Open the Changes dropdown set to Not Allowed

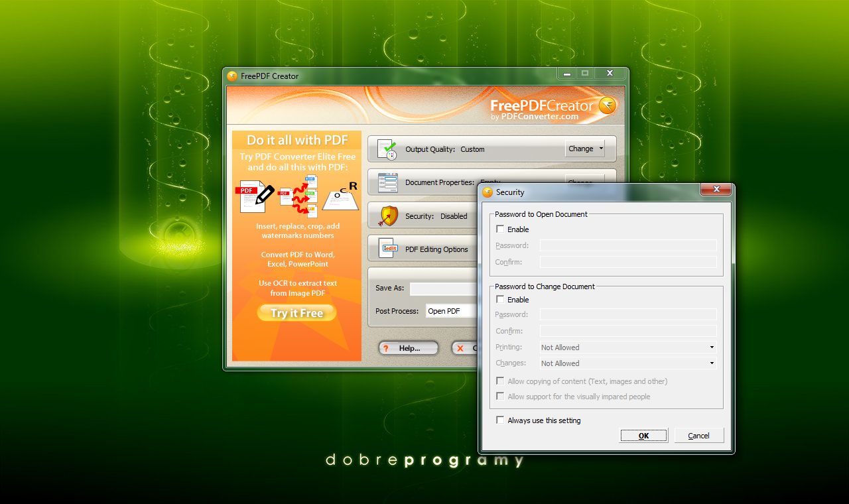click(628, 363)
